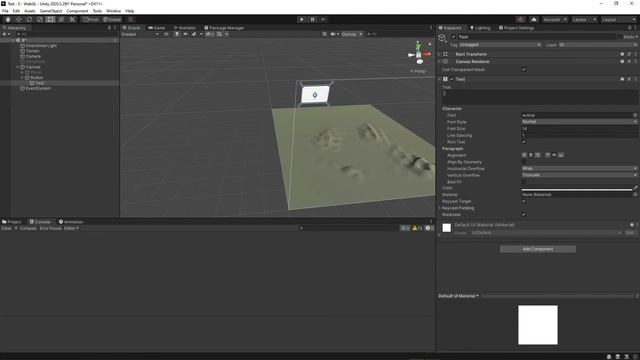Toggle scene lighting icon in Scene toolbar
640x360 pixels.
coord(177,34)
